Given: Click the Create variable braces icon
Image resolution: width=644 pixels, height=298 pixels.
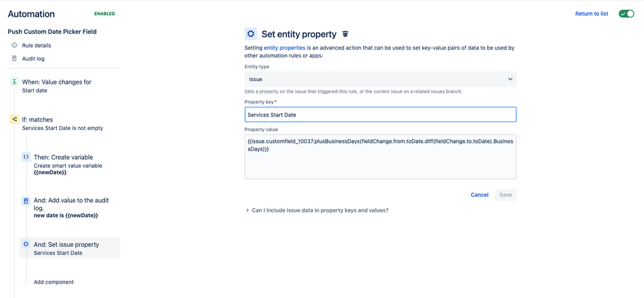Looking at the screenshot, I should 26,157.
